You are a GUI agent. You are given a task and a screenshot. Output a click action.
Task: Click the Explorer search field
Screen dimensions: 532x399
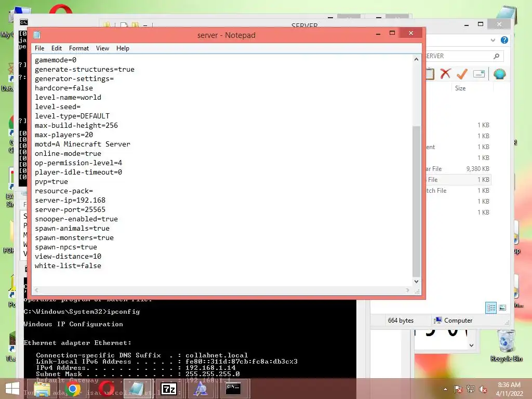pyautogui.click(x=464, y=56)
